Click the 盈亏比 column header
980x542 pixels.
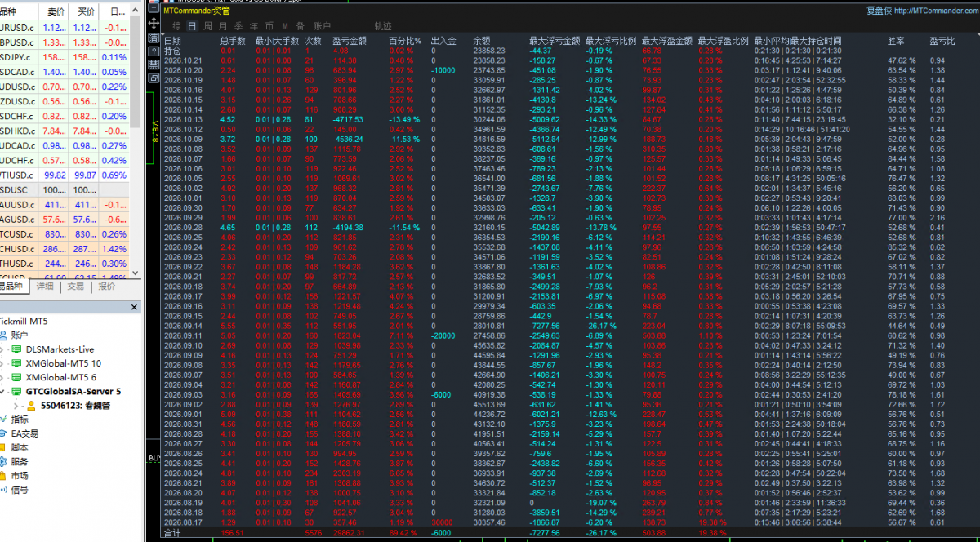tap(942, 40)
